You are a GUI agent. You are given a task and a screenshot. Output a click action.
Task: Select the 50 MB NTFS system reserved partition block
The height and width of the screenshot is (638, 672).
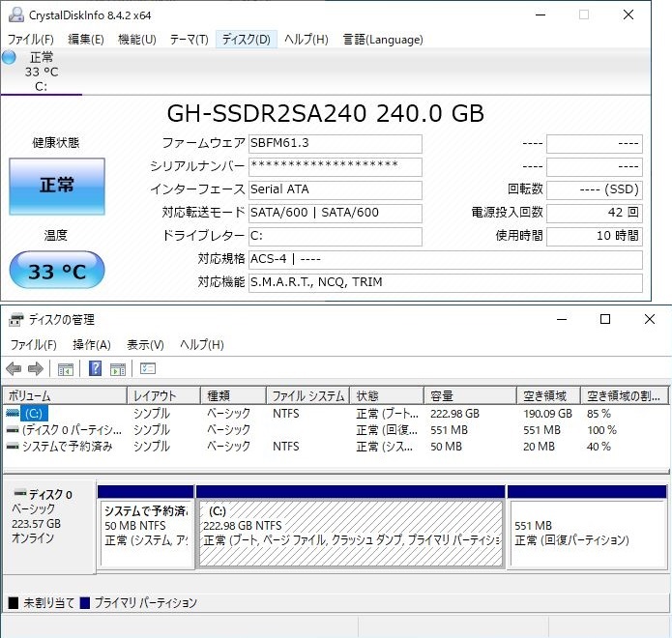(146, 528)
